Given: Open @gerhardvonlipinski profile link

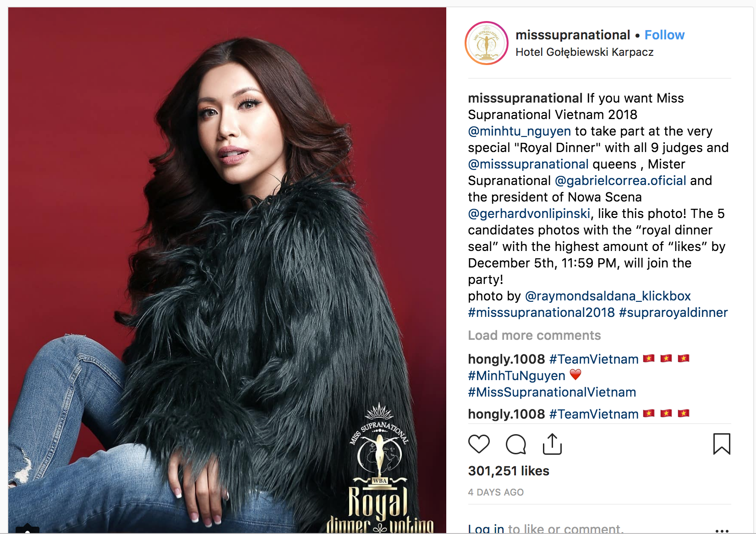Looking at the screenshot, I should click(x=529, y=213).
